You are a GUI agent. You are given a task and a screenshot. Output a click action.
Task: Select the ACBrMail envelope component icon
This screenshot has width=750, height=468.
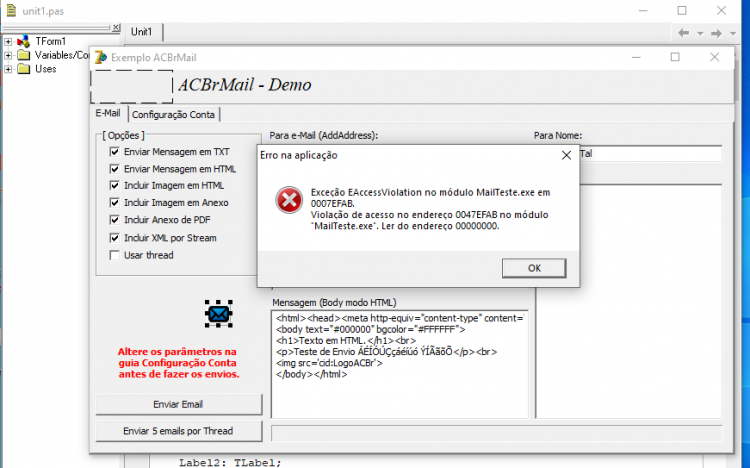coord(219,314)
